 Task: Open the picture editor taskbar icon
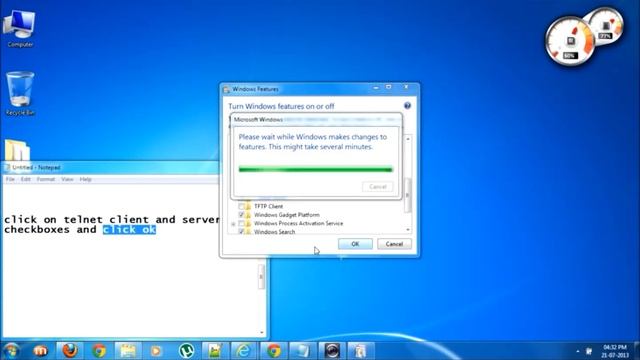215,351
